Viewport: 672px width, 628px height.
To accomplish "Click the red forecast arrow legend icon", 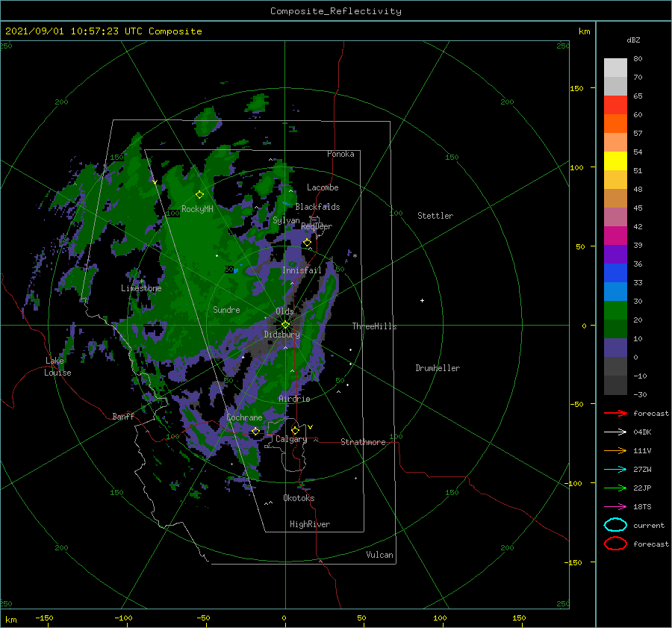I will click(x=615, y=413).
